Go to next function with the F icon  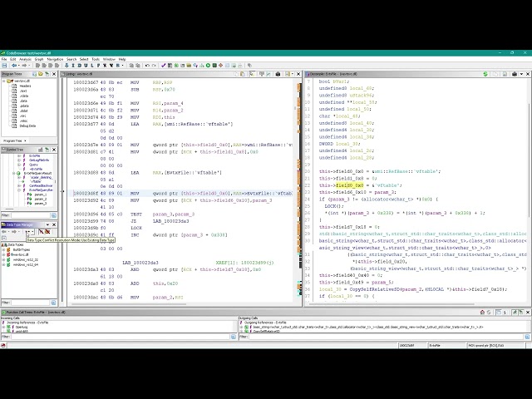click(x=98, y=66)
